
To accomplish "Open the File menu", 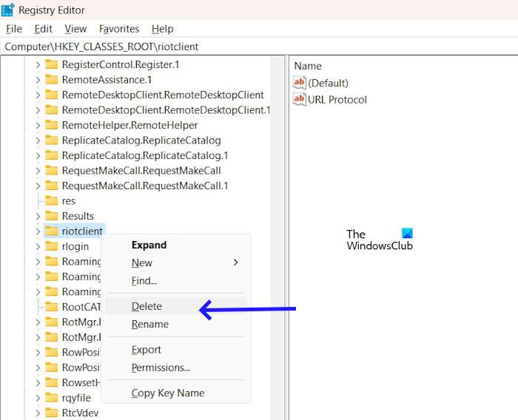I will coord(14,29).
